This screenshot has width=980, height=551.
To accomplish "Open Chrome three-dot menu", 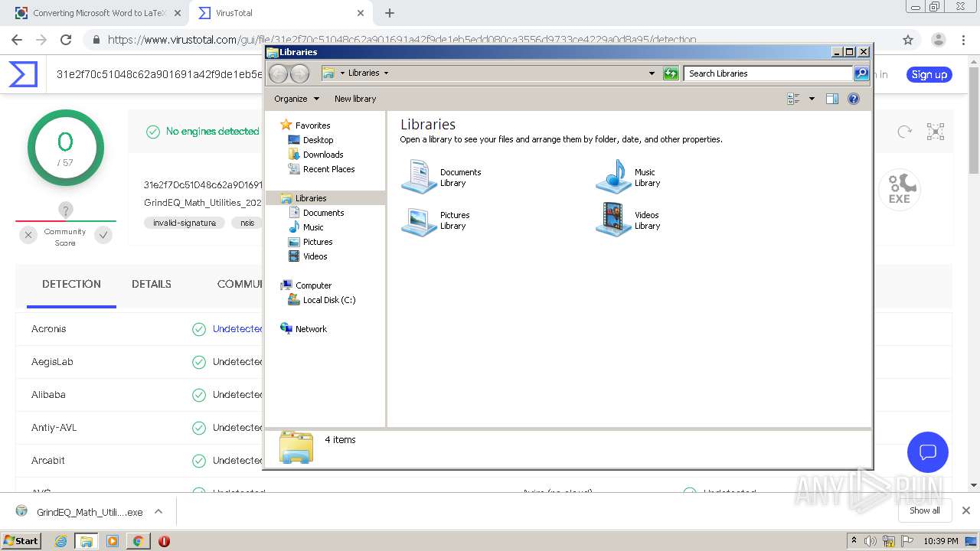I will click(x=964, y=40).
